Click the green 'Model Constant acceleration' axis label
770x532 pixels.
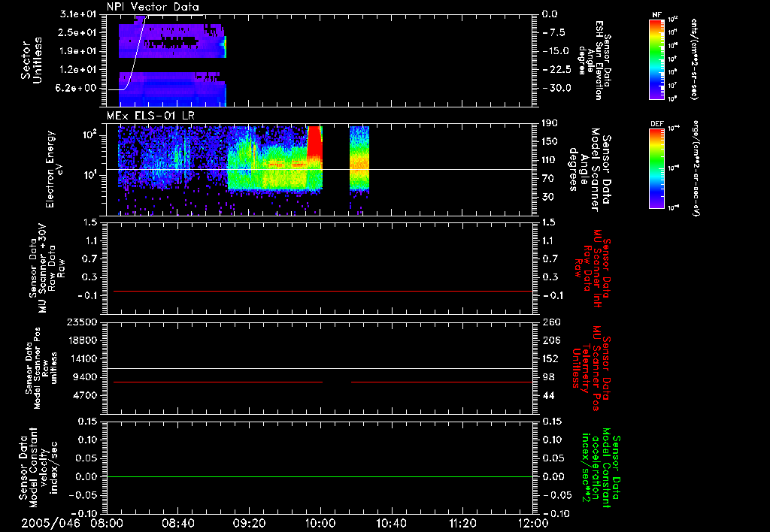[x=601, y=468]
